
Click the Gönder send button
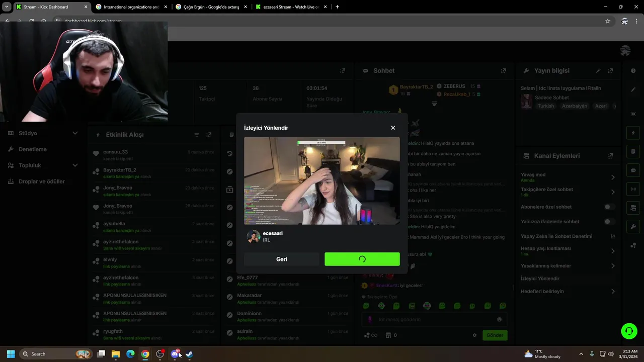(495, 335)
